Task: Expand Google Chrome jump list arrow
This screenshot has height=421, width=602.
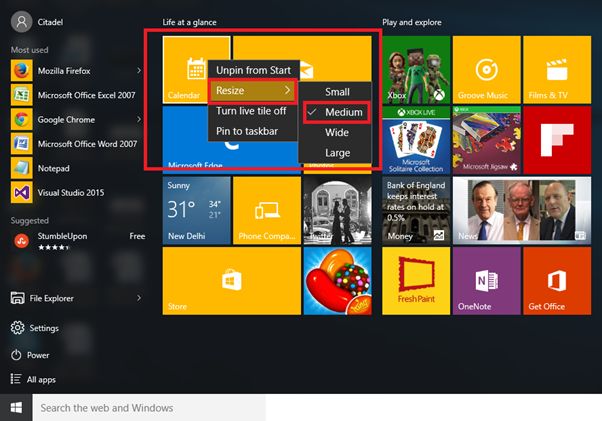Action: [139, 119]
